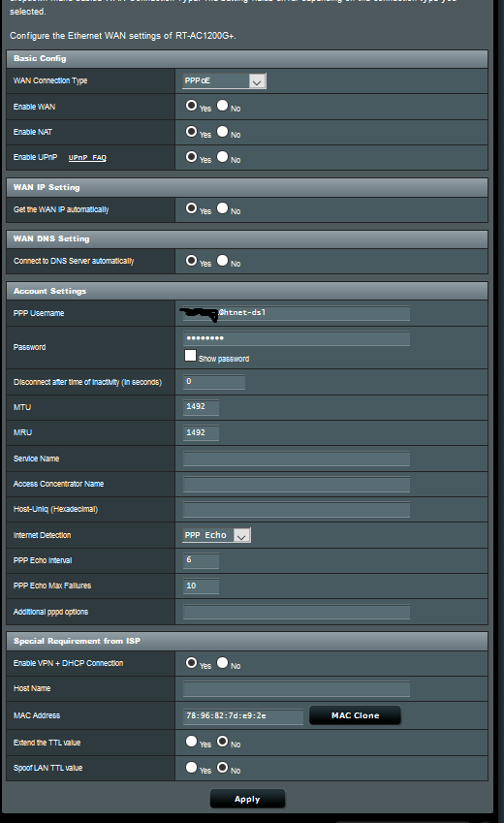
Task: Click the Disconnect after inactivity field
Action: [213, 382]
